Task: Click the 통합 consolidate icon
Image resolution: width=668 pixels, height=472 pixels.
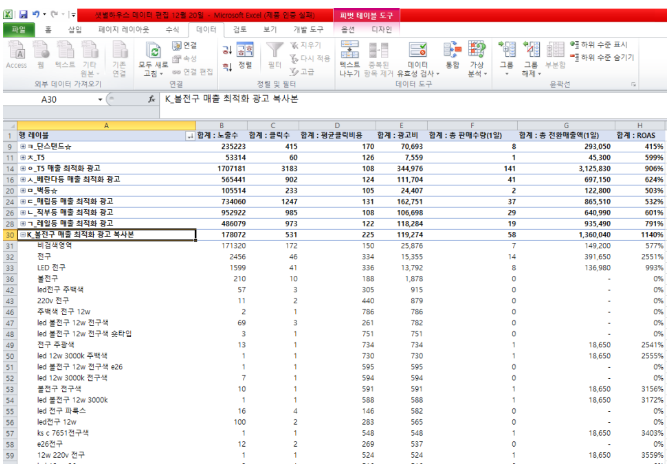Action: [x=452, y=55]
